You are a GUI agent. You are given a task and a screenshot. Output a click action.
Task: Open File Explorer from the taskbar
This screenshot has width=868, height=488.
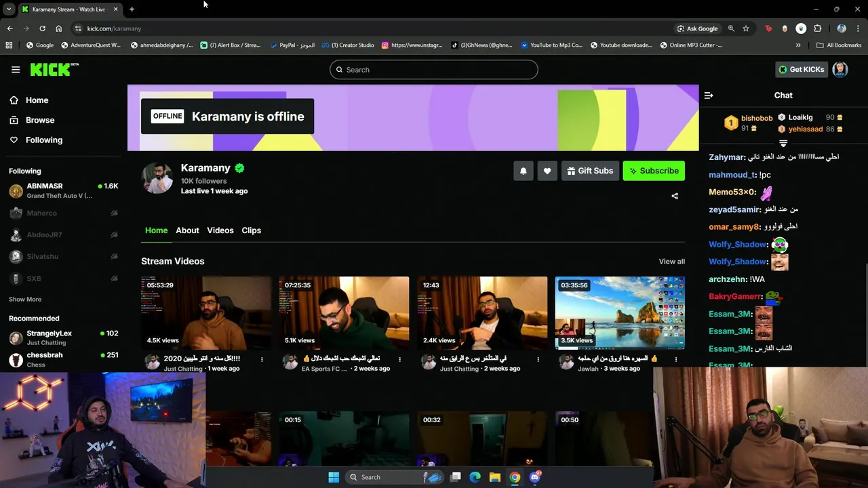[x=495, y=477]
